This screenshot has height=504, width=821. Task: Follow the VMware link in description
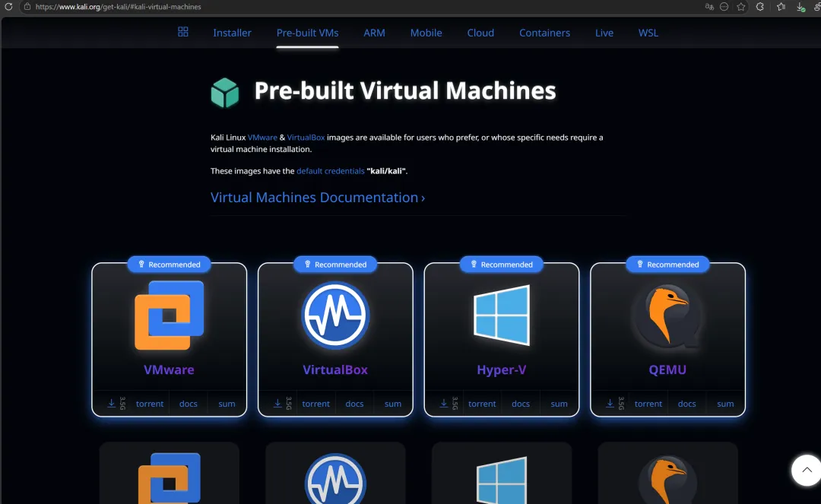pyautogui.click(x=262, y=137)
